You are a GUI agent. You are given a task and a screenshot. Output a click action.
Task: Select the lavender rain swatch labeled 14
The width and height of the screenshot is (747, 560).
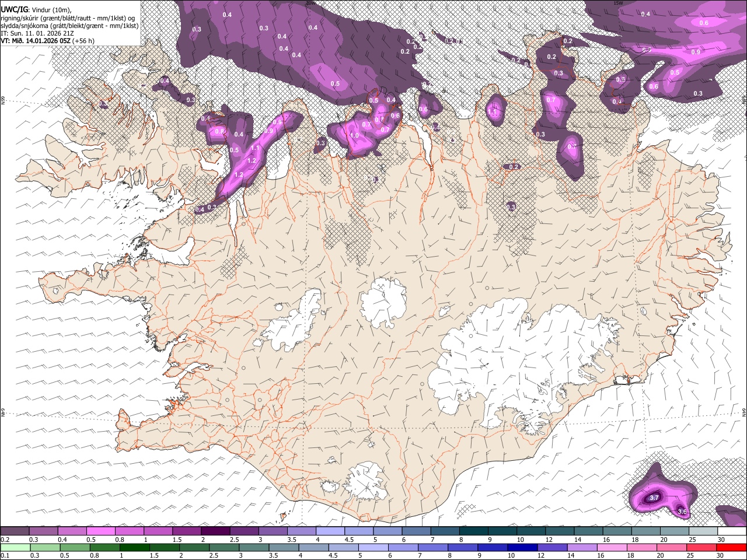point(582,547)
